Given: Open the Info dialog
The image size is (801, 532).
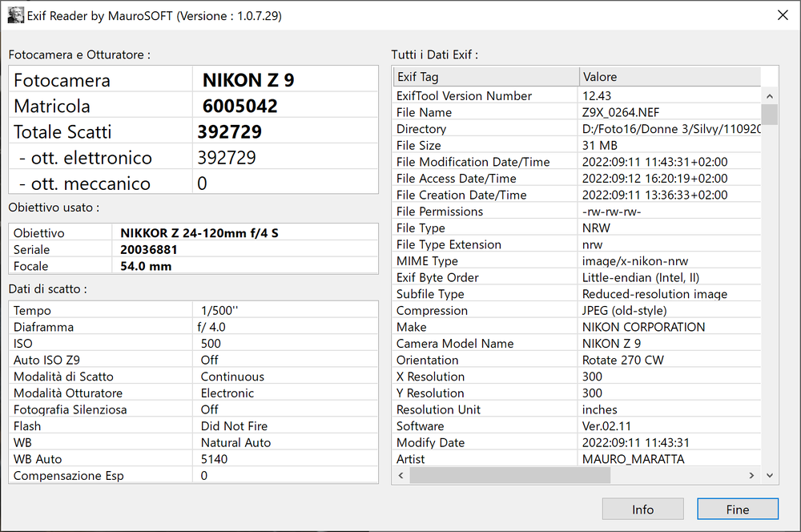Looking at the screenshot, I should pos(642,509).
